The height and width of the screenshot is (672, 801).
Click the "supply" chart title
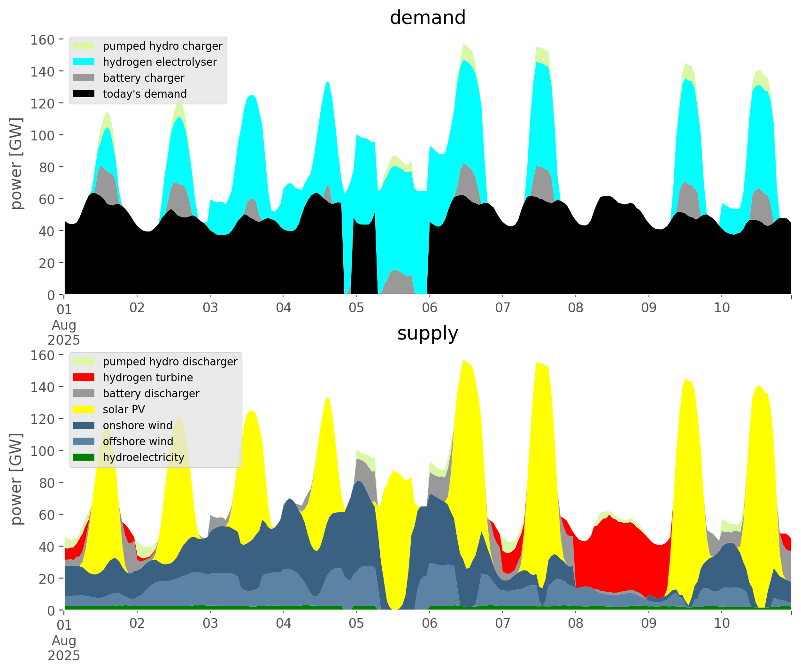[427, 333]
